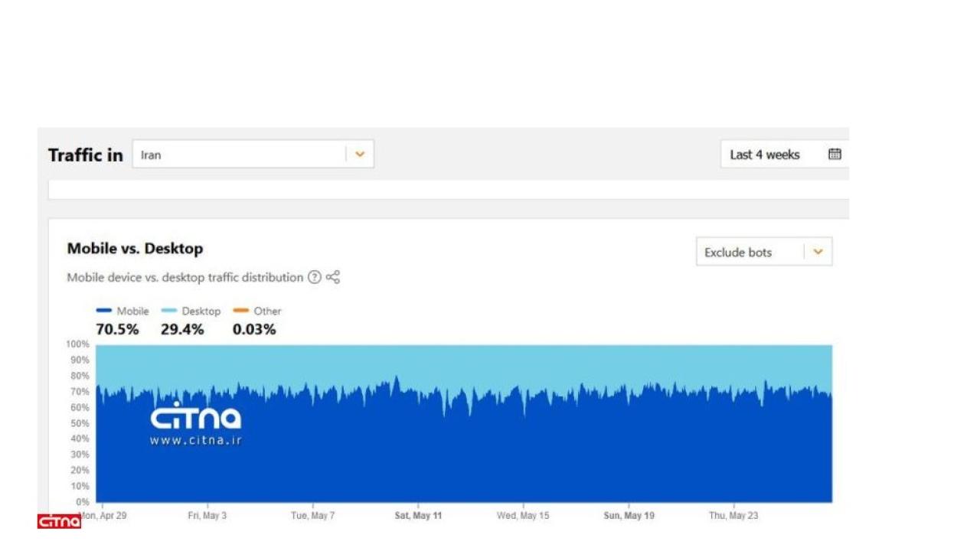Toggle the Desktop series in the legend
Viewport: 980px width, 551px height.
coord(191,311)
